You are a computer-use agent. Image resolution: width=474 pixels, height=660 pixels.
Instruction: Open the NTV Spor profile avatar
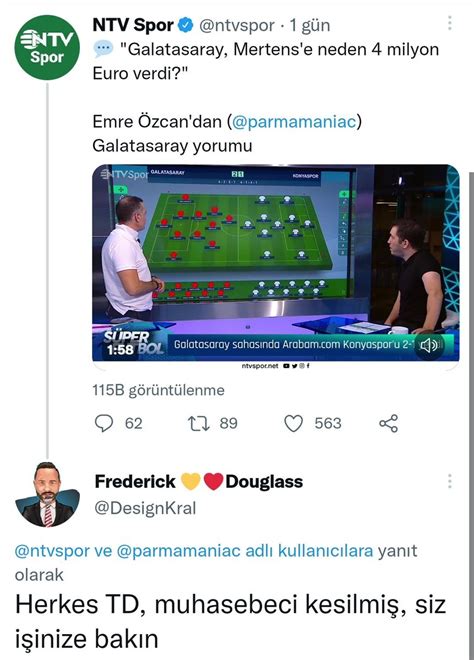47,48
